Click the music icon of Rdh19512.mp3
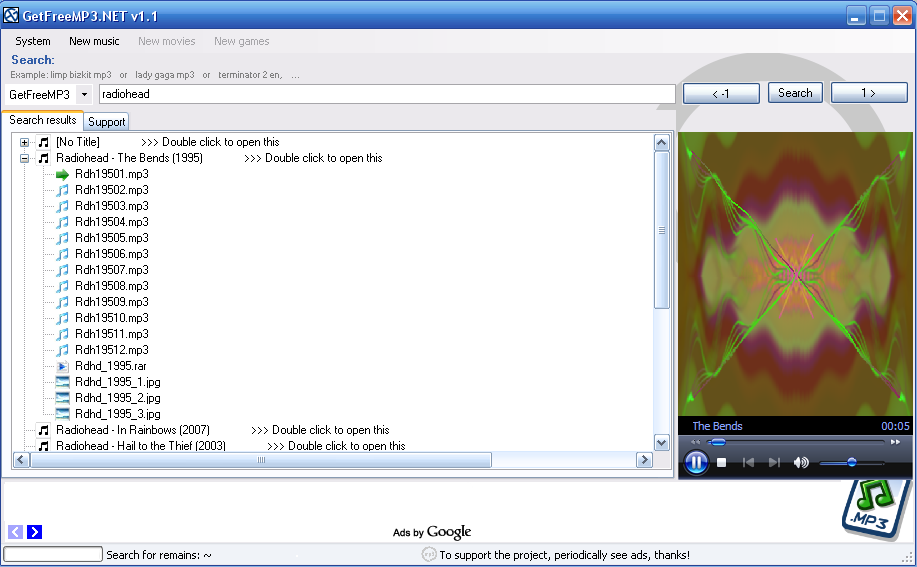 (x=63, y=350)
